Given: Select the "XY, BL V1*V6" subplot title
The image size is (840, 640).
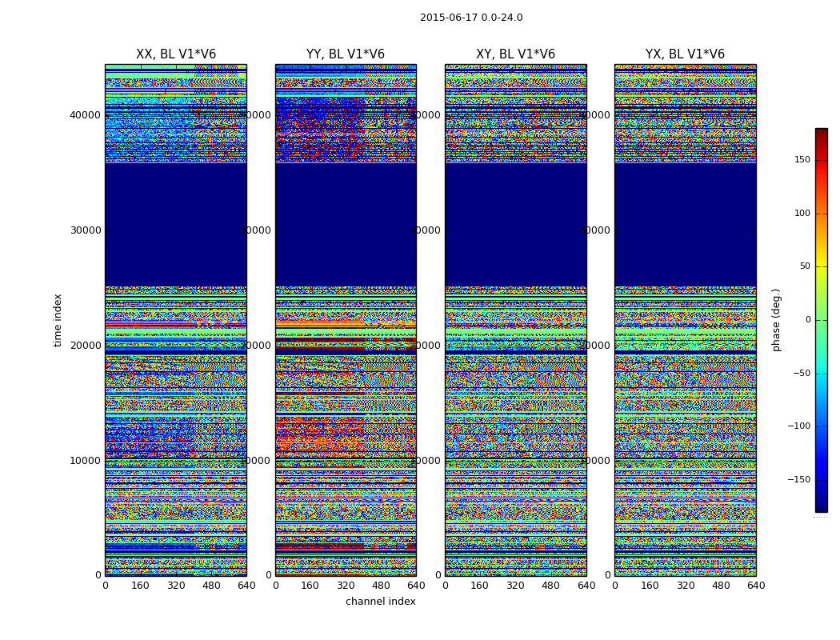Looking at the screenshot, I should 515,54.
